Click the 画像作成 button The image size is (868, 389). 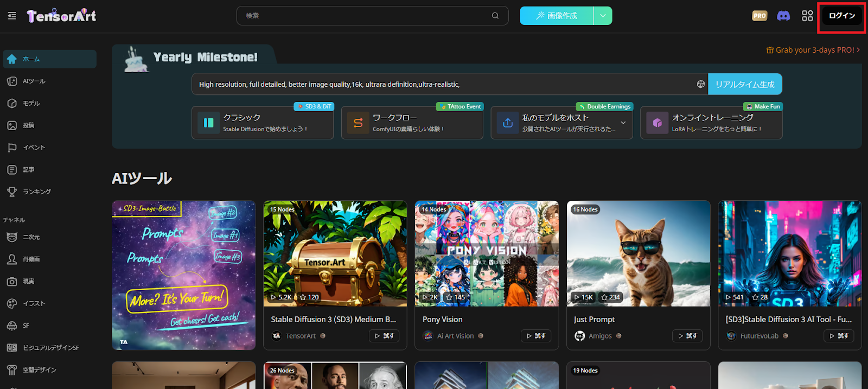tap(557, 16)
